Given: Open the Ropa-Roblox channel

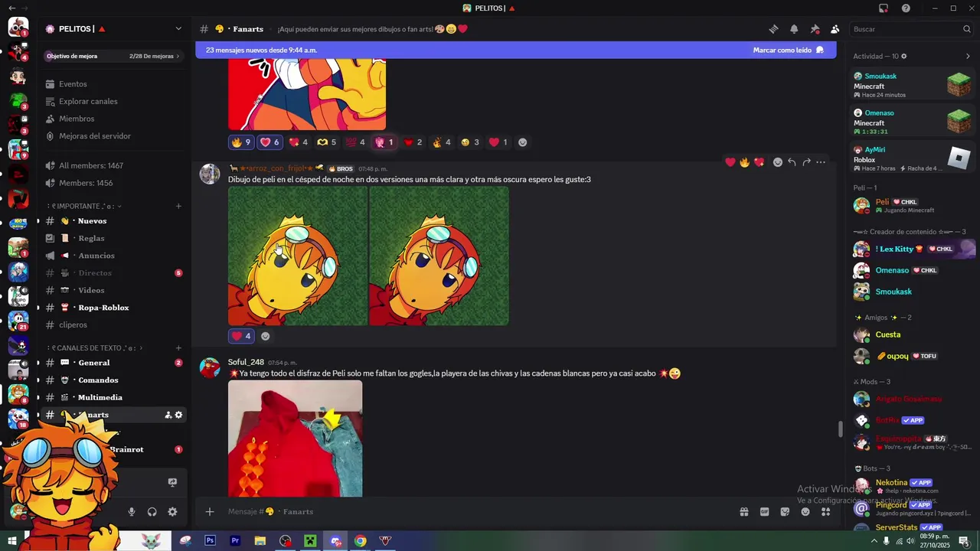Looking at the screenshot, I should click(x=113, y=308).
